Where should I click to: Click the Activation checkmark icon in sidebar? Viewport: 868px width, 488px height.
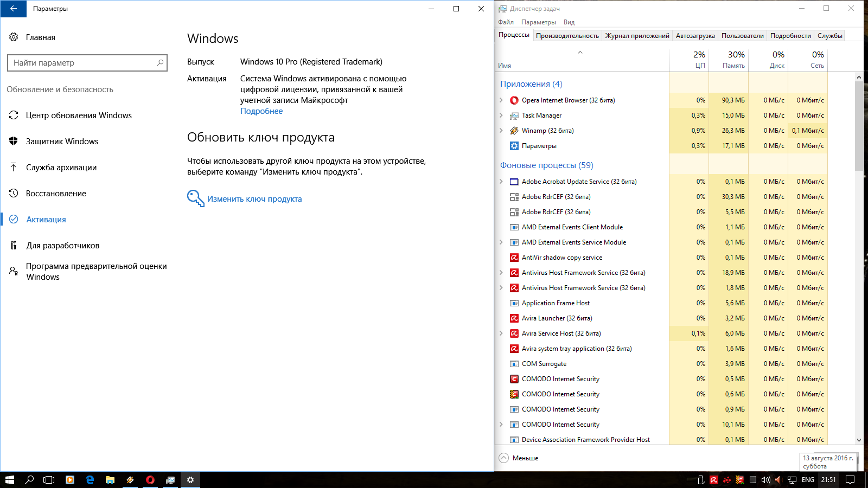click(14, 220)
